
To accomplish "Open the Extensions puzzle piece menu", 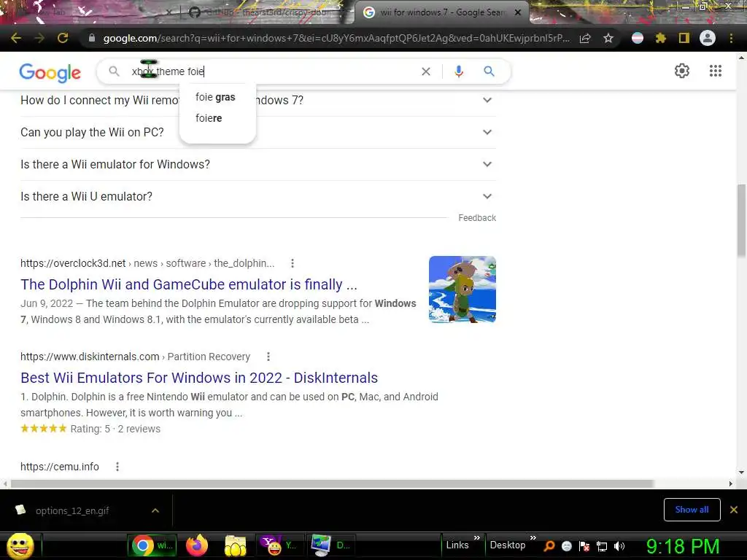I will 661,38.
